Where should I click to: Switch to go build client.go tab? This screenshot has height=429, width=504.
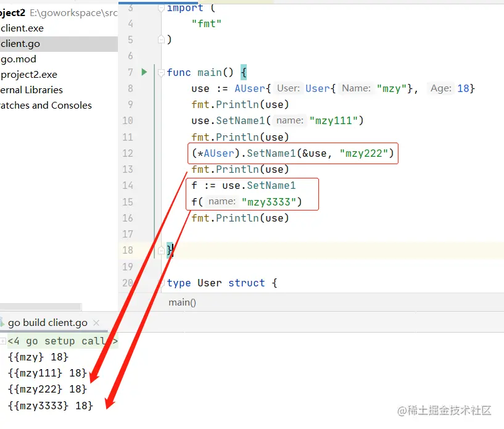48,323
